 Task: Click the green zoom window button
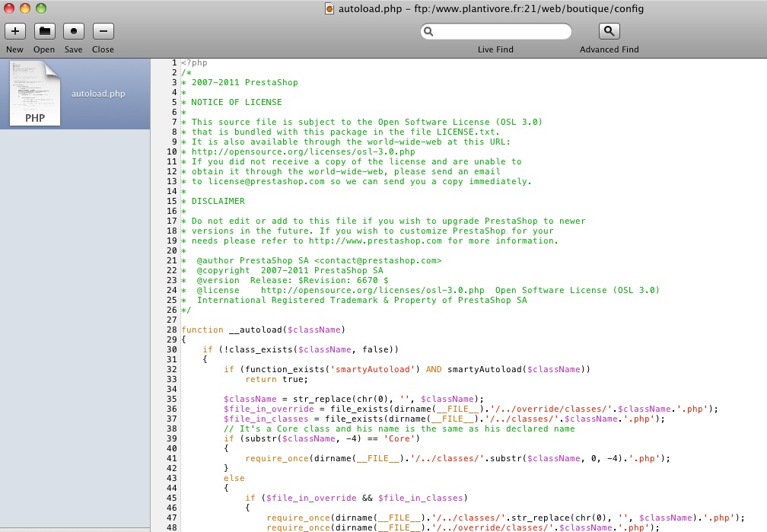tap(41, 8)
